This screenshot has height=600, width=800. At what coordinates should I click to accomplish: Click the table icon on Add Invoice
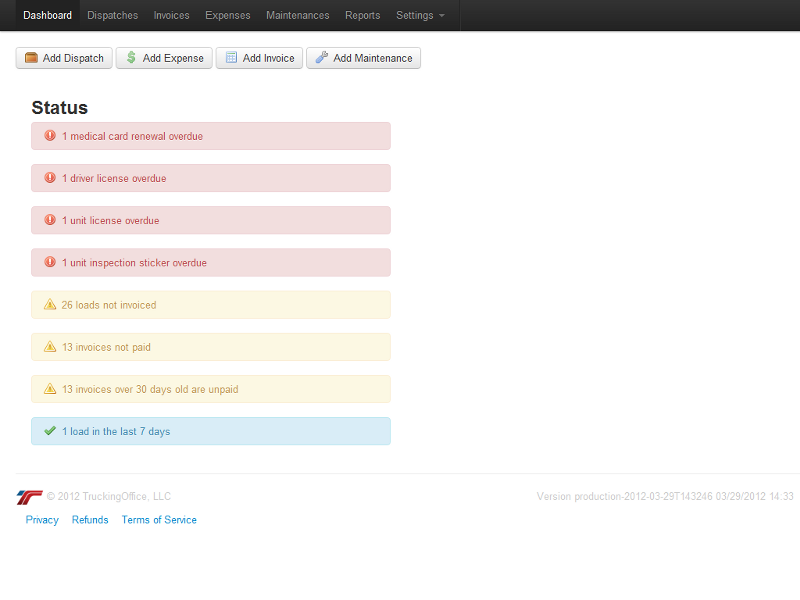pyautogui.click(x=231, y=58)
